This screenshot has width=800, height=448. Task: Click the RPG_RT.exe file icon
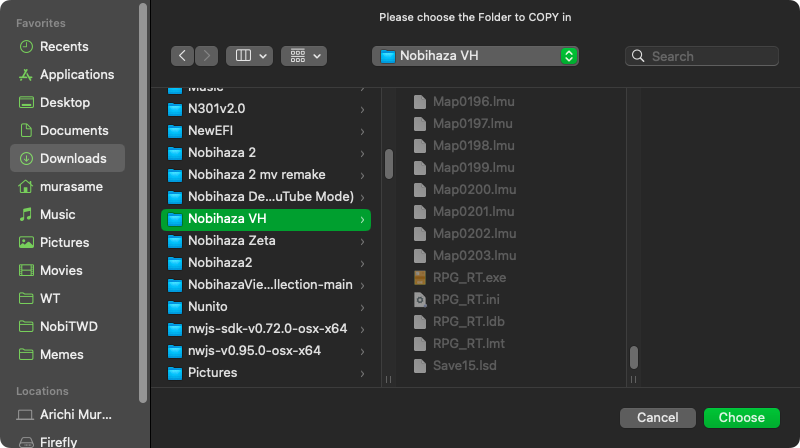[x=420, y=277]
